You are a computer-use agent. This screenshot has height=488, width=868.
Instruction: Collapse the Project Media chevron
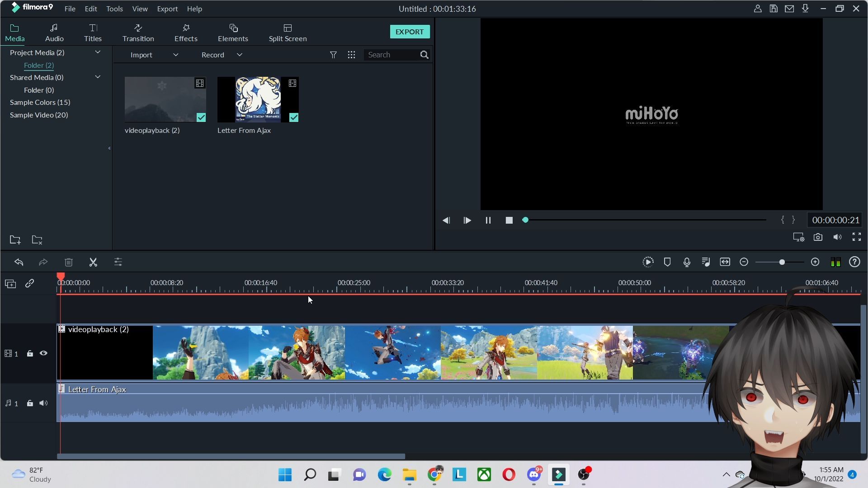(x=97, y=52)
